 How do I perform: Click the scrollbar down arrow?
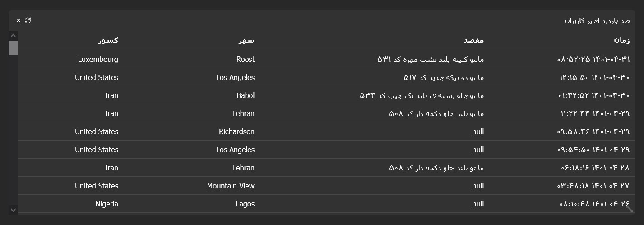tap(13, 210)
